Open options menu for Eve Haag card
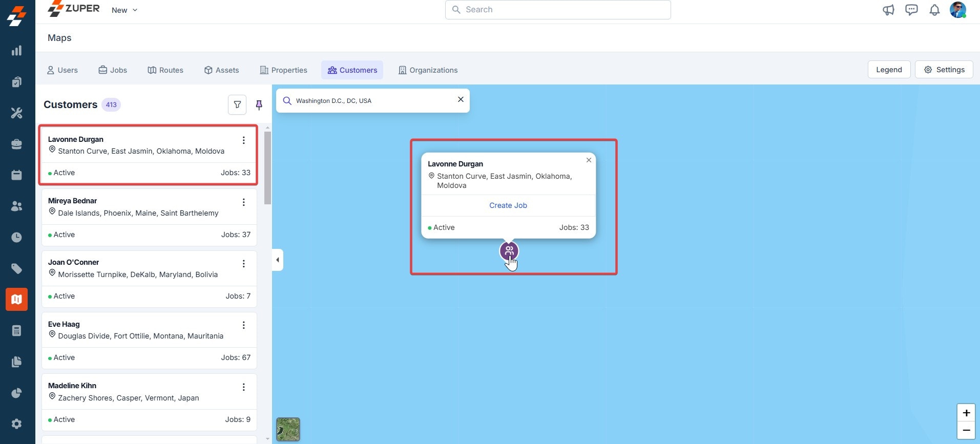The width and height of the screenshot is (980, 444). [x=244, y=325]
